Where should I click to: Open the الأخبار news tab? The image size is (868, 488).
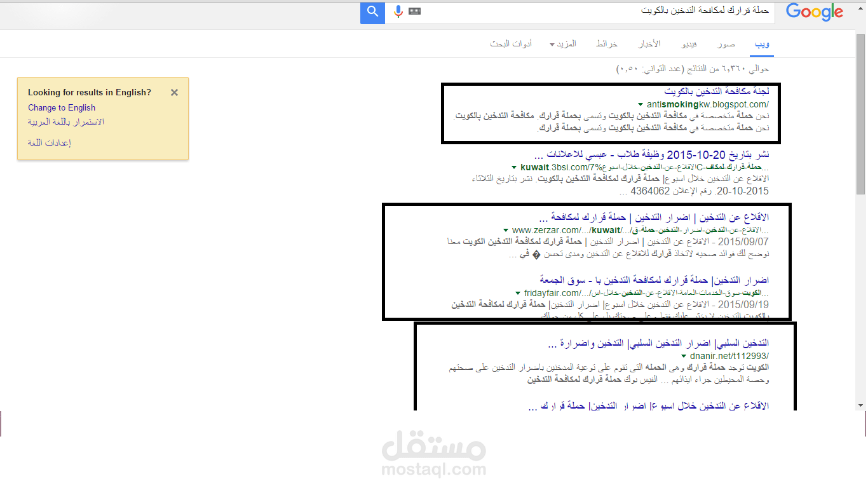[649, 44]
